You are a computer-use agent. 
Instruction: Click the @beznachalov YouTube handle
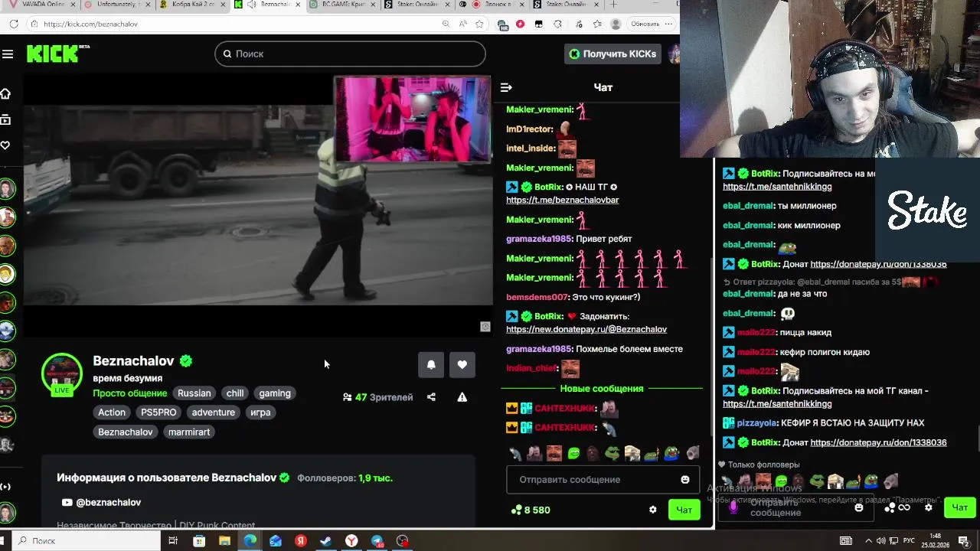(109, 503)
